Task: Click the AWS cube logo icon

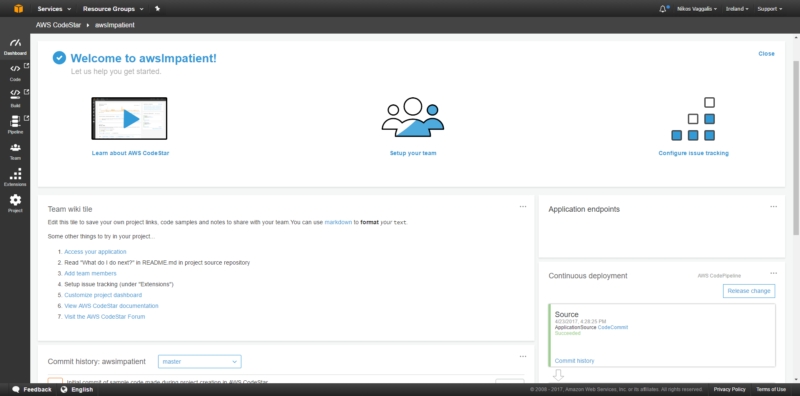Action: pos(18,8)
